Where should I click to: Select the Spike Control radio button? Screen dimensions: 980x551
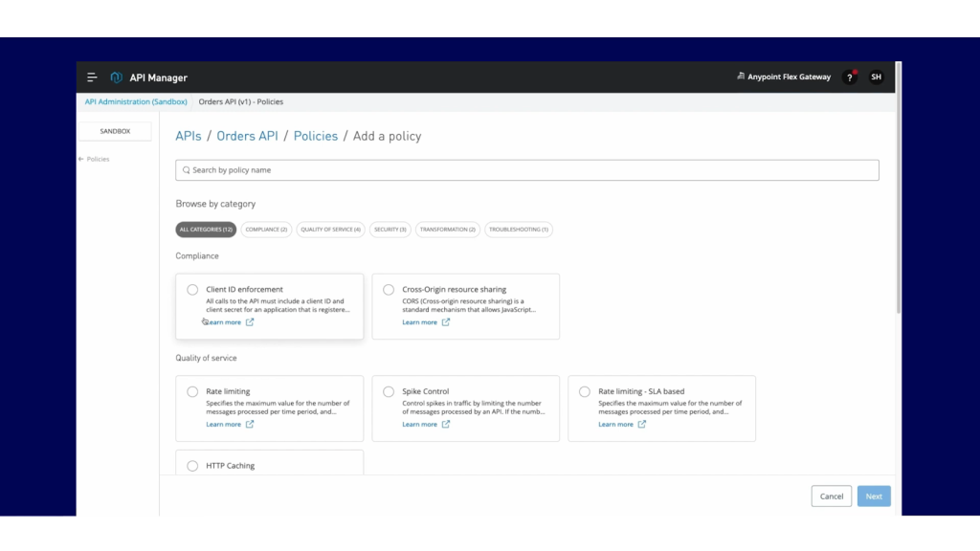[389, 392]
